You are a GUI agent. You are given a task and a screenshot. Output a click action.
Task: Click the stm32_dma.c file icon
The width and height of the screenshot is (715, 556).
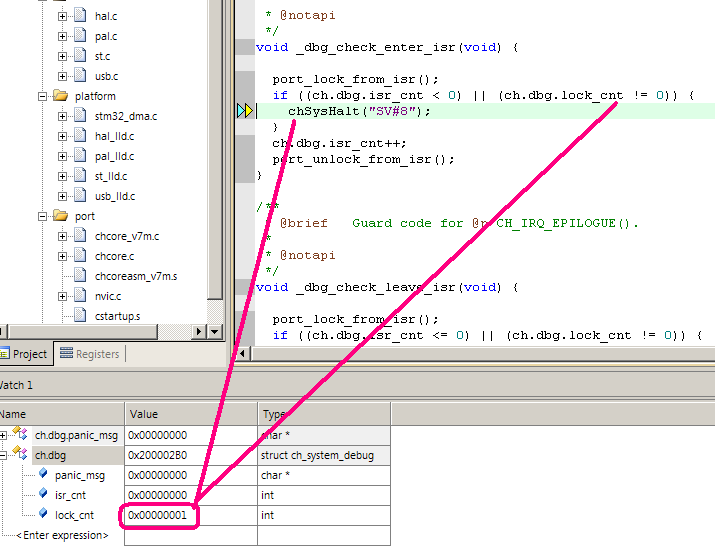[80, 115]
